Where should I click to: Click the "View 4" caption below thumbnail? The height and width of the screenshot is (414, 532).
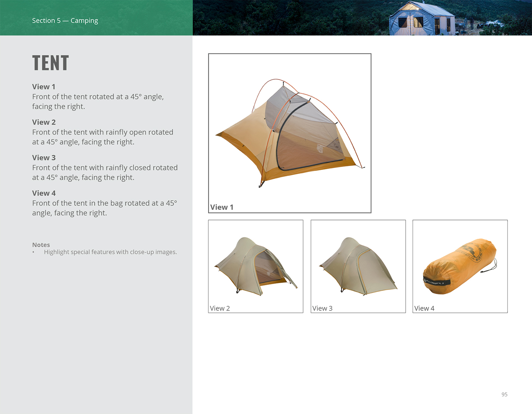click(424, 308)
